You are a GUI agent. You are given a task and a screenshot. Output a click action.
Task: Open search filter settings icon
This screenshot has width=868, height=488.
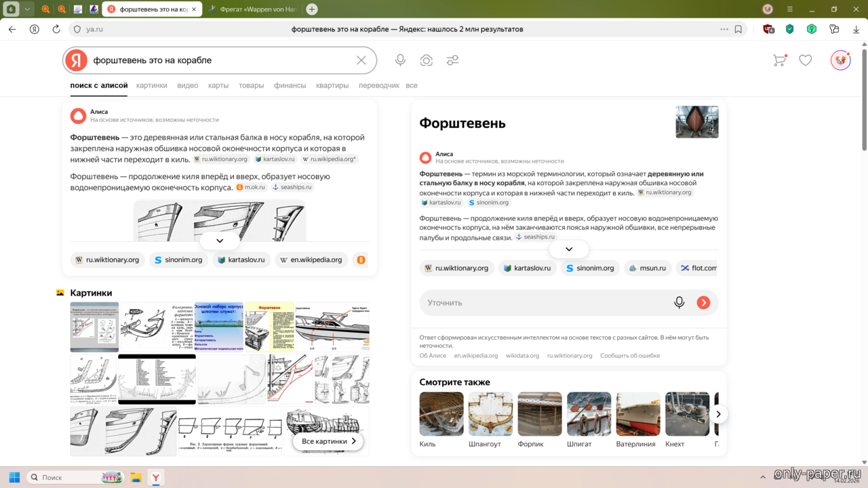[452, 60]
